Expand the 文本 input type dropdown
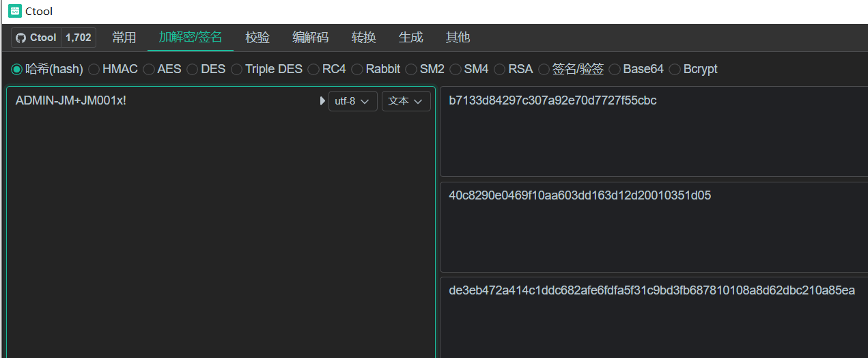Screen dimensions: 868x358 406,101
